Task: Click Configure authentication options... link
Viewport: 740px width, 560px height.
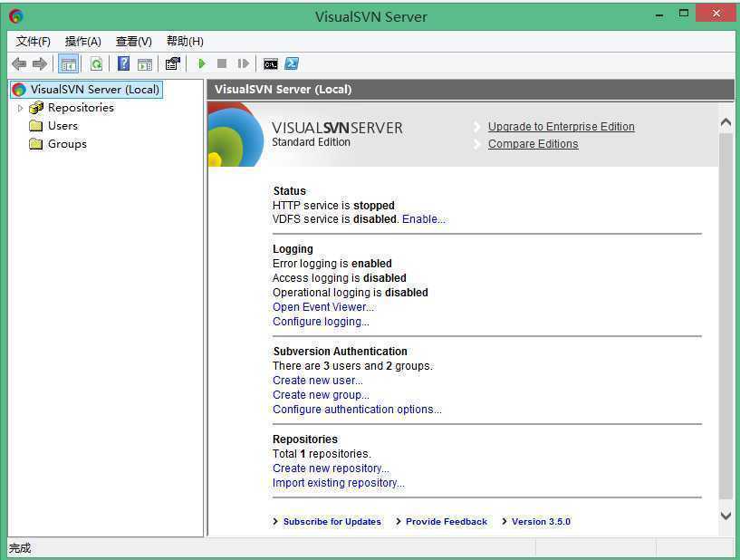Action: coord(357,410)
